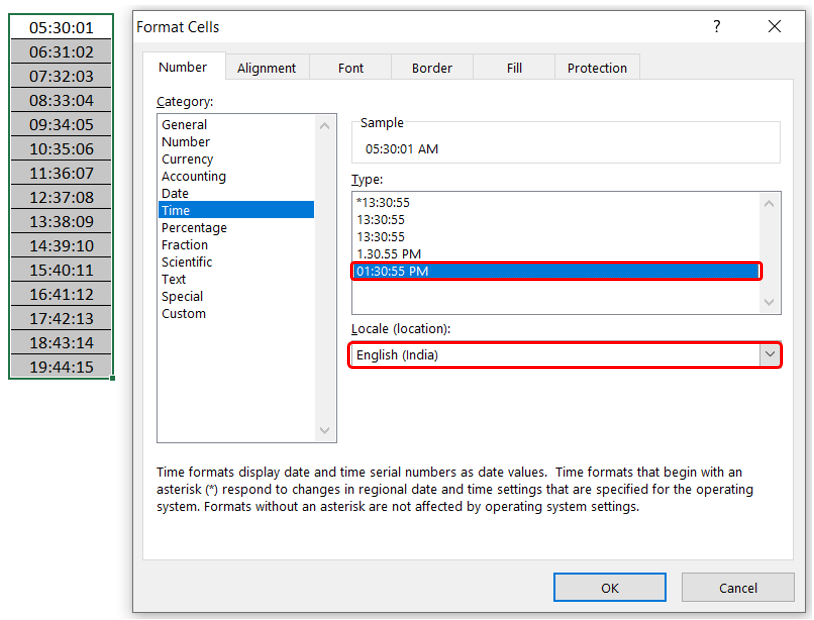Viewport: 814px width, 620px height.
Task: Click the Category list scrollbar
Action: click(323, 280)
